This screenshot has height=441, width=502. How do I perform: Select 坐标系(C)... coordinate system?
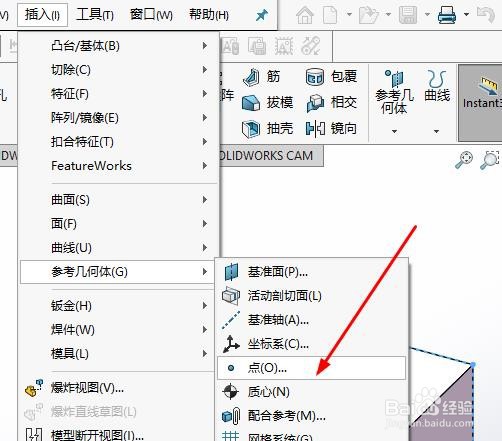coord(311,344)
